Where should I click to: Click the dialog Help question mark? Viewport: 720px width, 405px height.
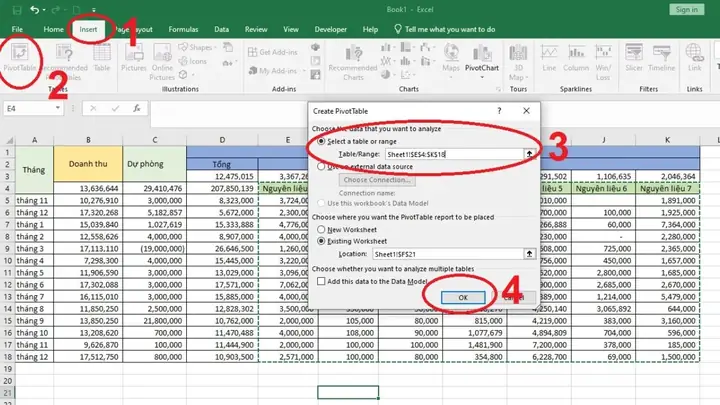499,111
